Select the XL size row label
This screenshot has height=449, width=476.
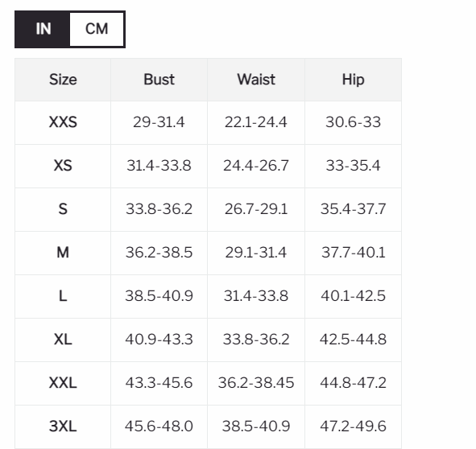pos(63,340)
